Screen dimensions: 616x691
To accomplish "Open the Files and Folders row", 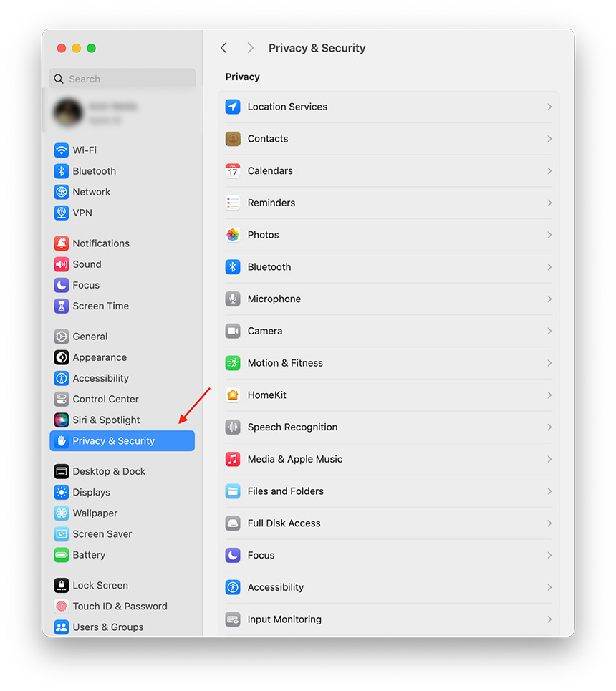I will (388, 491).
